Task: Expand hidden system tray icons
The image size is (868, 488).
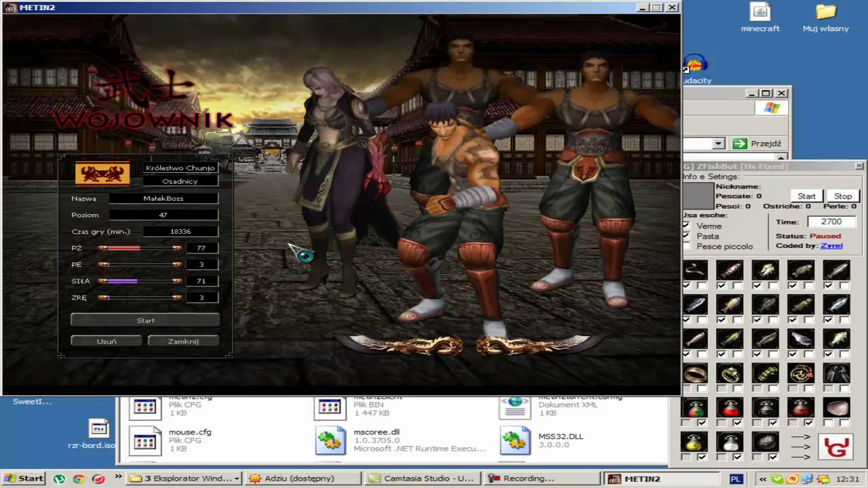Action: (764, 479)
